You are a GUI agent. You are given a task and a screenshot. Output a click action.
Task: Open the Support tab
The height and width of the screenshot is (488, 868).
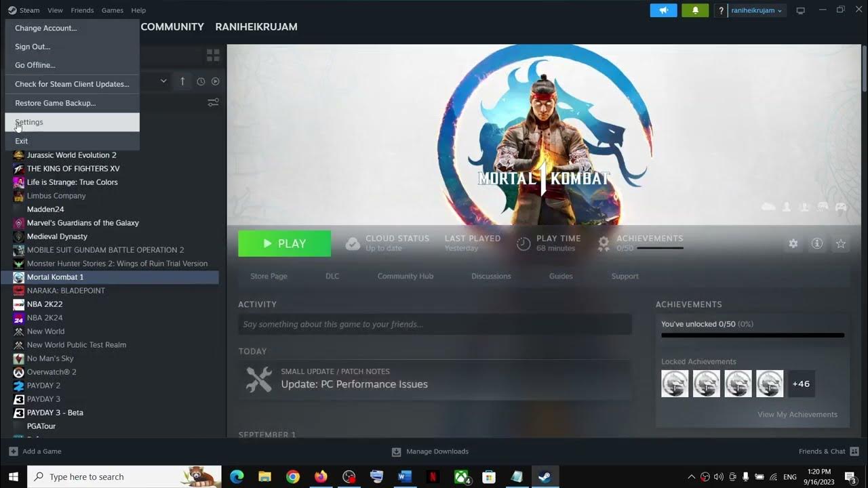point(625,277)
